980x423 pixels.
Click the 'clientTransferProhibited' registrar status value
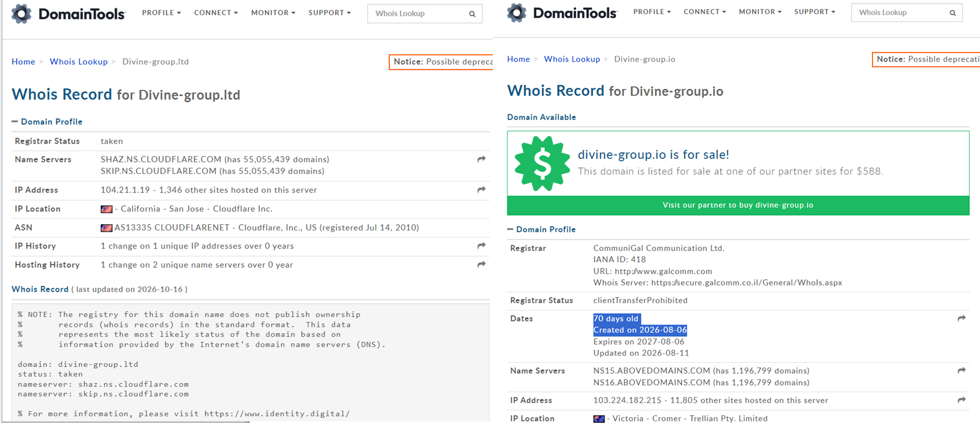641,300
